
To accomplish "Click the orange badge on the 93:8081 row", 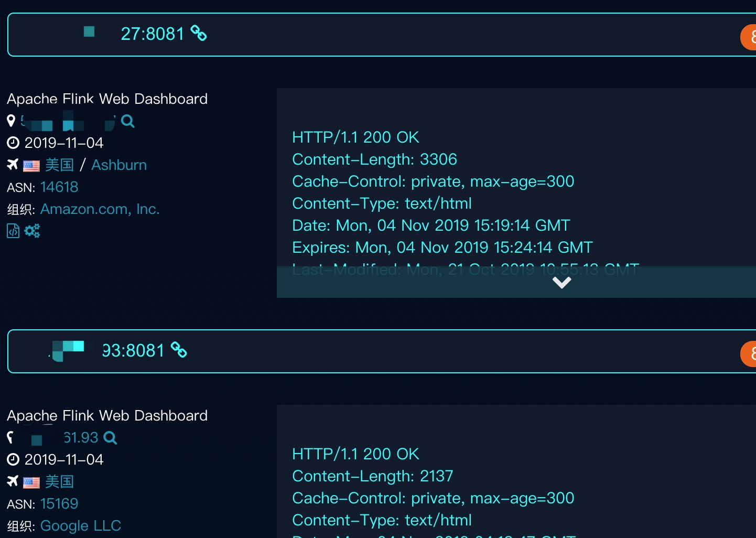I will pyautogui.click(x=748, y=354).
